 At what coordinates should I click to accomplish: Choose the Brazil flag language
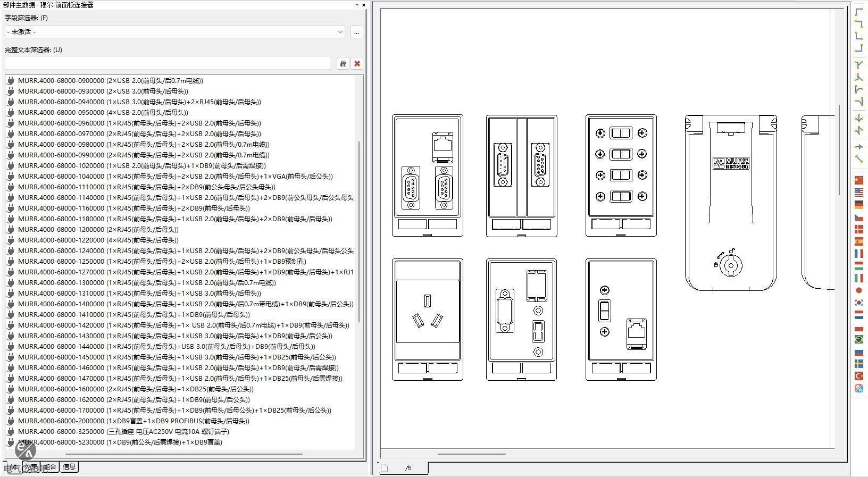(858, 339)
